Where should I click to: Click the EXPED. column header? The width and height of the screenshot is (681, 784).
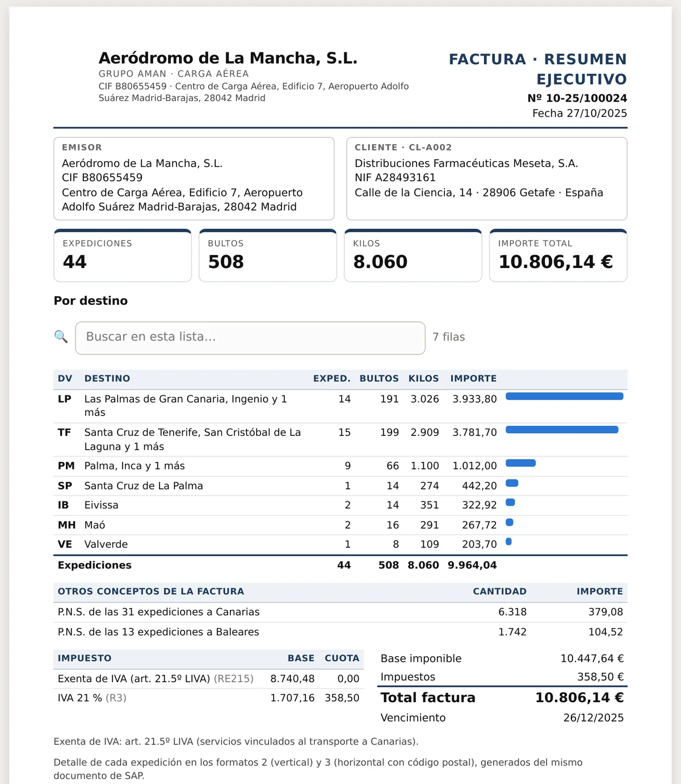[332, 379]
